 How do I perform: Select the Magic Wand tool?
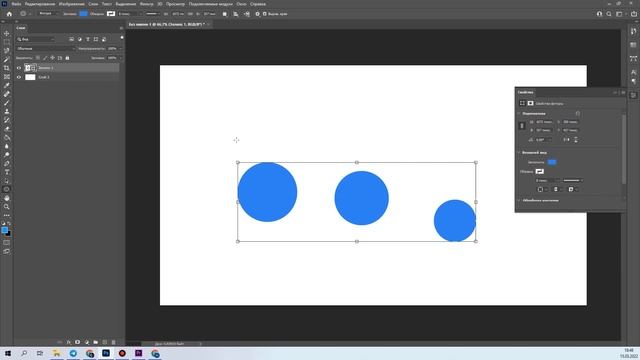(x=7, y=59)
